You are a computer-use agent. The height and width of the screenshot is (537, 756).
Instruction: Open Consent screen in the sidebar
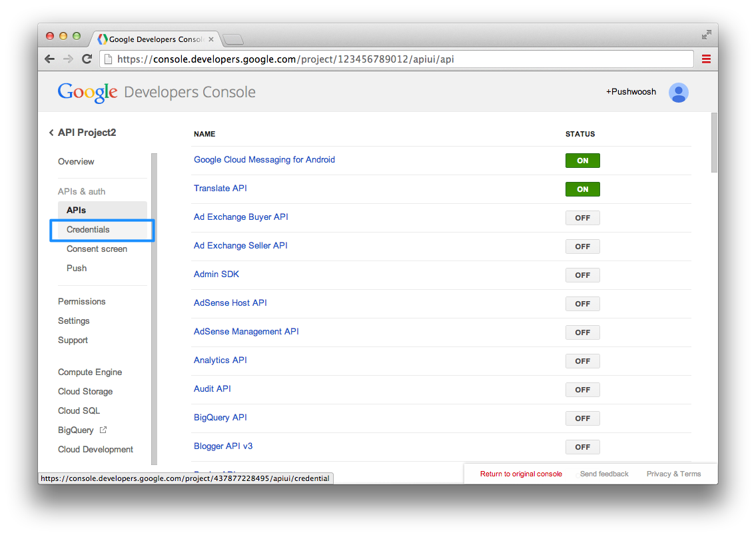point(97,249)
